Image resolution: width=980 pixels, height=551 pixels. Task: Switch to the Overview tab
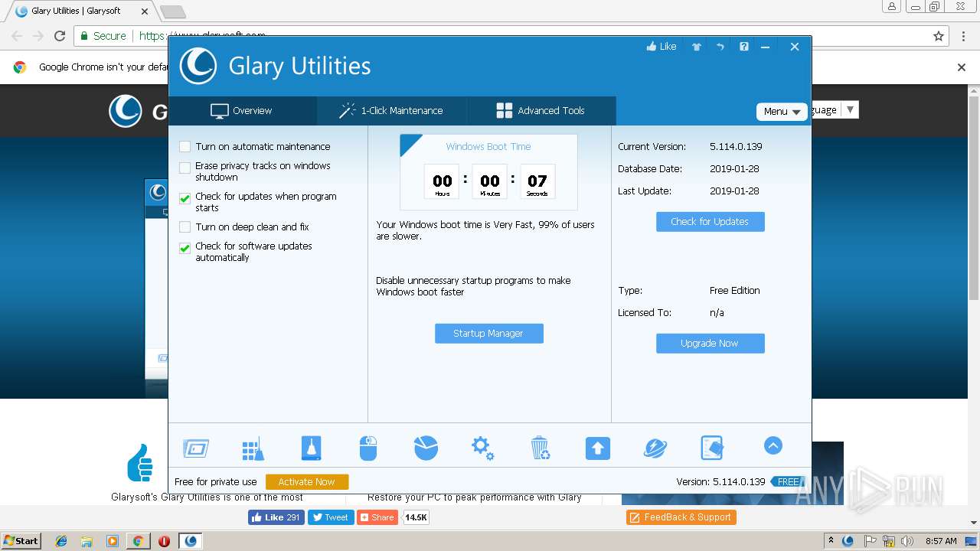242,111
